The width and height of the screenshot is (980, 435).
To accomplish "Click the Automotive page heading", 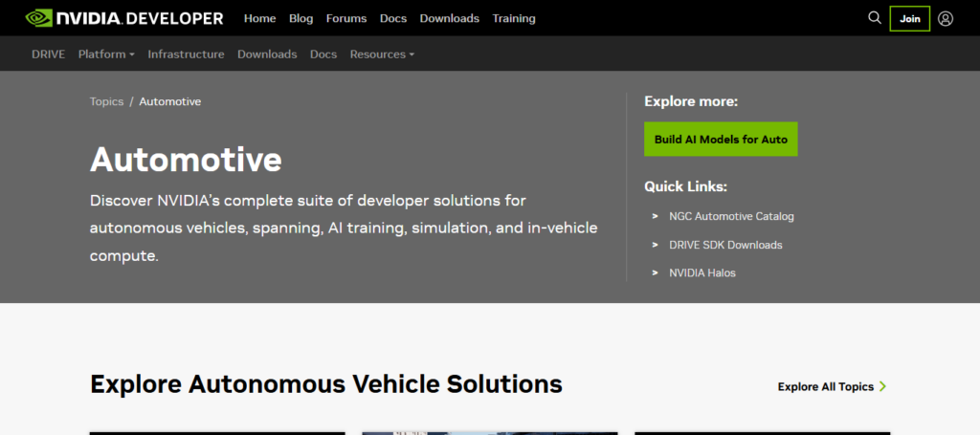I will coord(186,159).
